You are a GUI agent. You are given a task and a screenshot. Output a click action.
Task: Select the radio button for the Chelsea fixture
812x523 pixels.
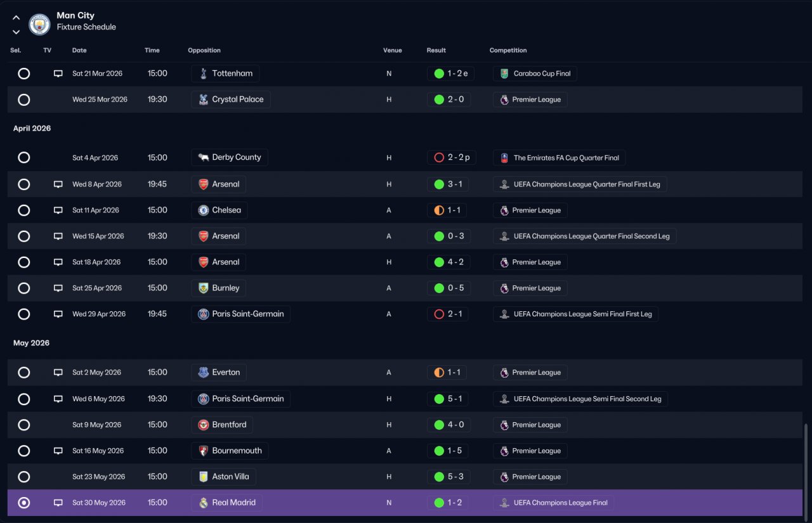pos(23,210)
